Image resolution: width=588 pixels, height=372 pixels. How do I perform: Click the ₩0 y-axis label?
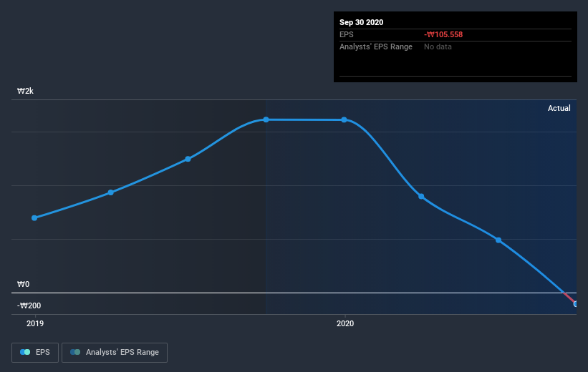(x=23, y=284)
